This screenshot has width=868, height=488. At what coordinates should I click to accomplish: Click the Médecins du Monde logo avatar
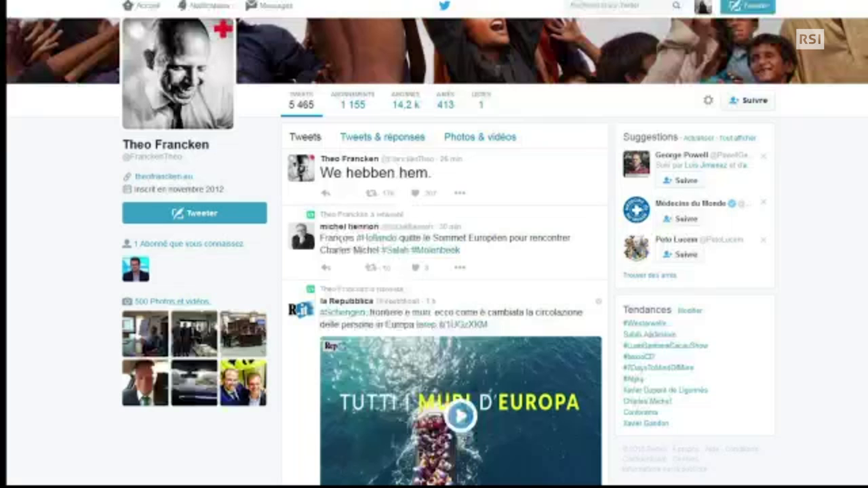click(636, 209)
